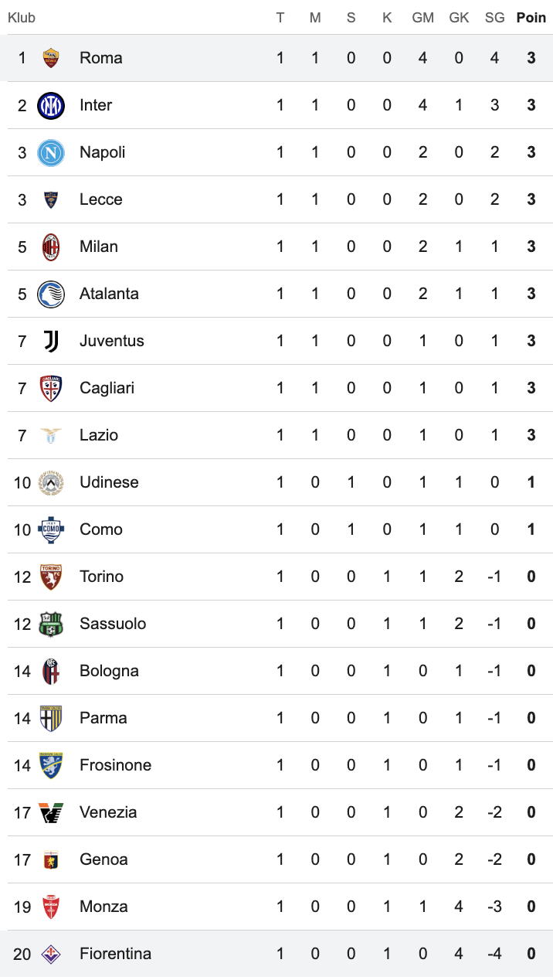Screen dimensions: 553x980
Task: Click the Napoli club logo
Action: (51, 152)
